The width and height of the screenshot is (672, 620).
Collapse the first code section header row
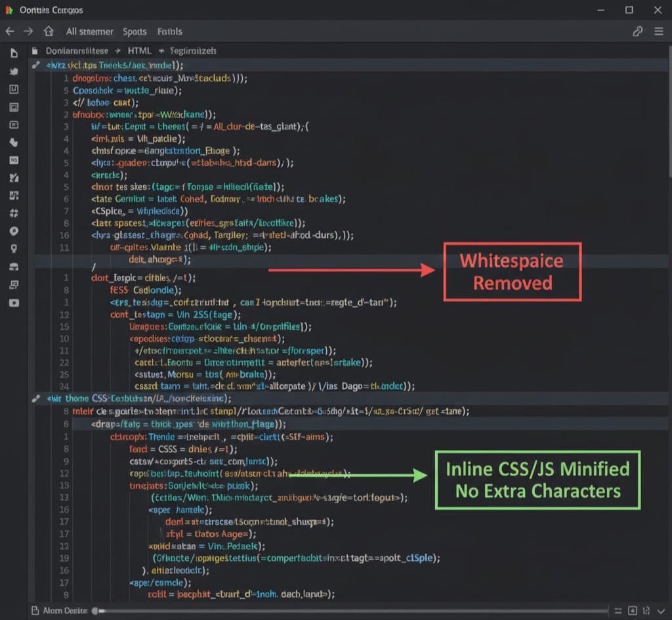(x=37, y=65)
